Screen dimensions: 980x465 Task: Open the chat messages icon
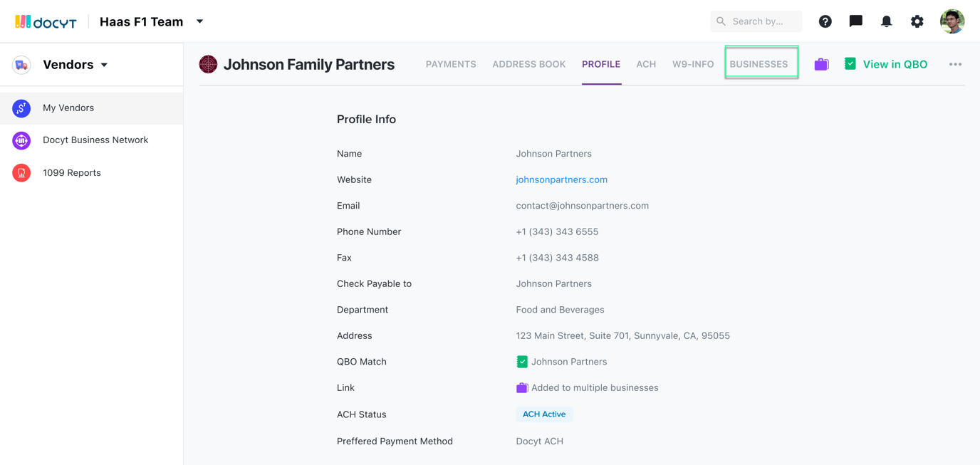click(x=855, y=21)
